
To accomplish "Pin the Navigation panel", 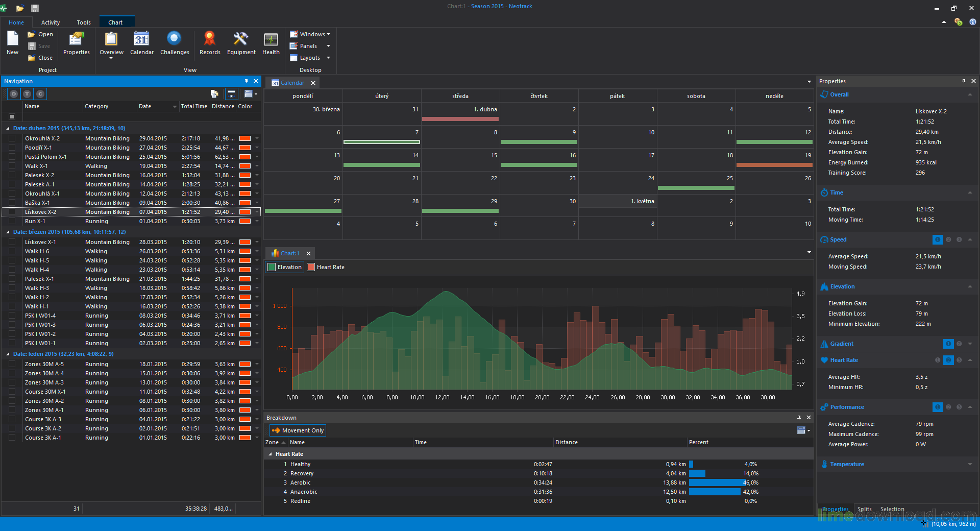I will (246, 81).
